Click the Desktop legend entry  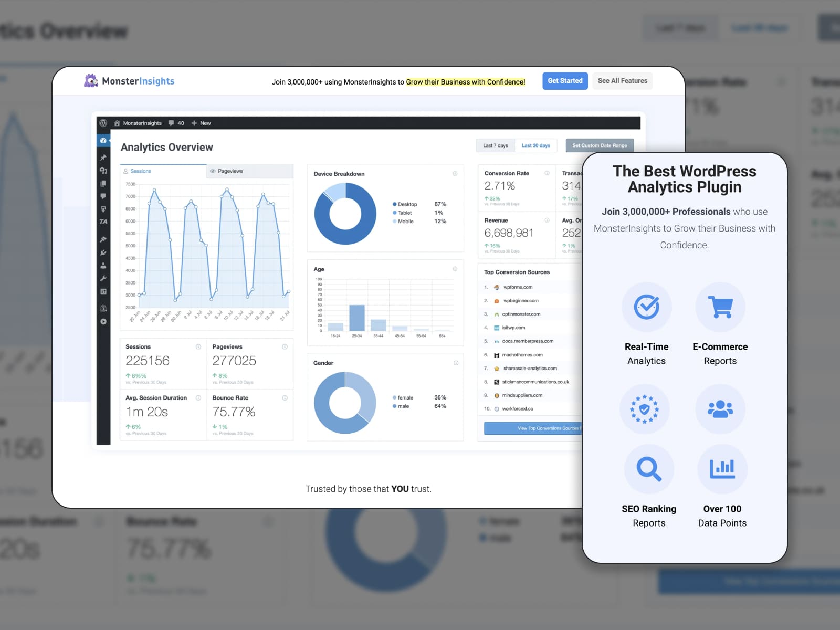click(405, 204)
